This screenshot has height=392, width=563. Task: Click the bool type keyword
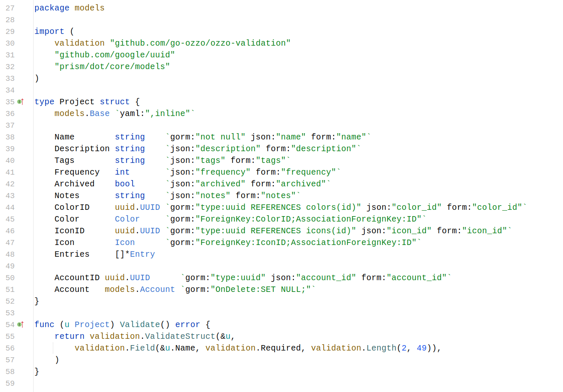[125, 184]
